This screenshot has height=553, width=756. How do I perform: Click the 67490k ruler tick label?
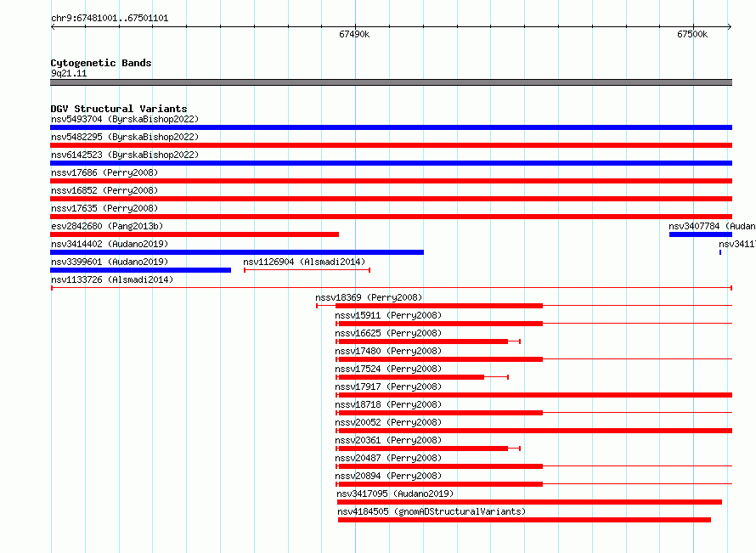click(354, 34)
